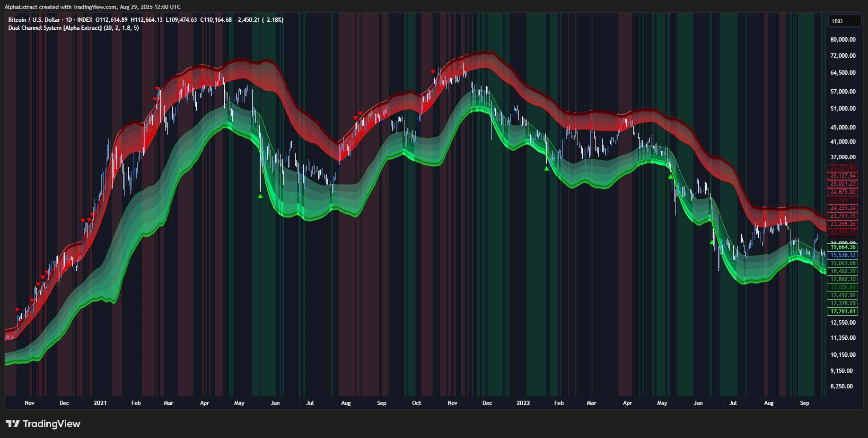
Task: Click the Apr label after 2022
Action: [x=627, y=403]
